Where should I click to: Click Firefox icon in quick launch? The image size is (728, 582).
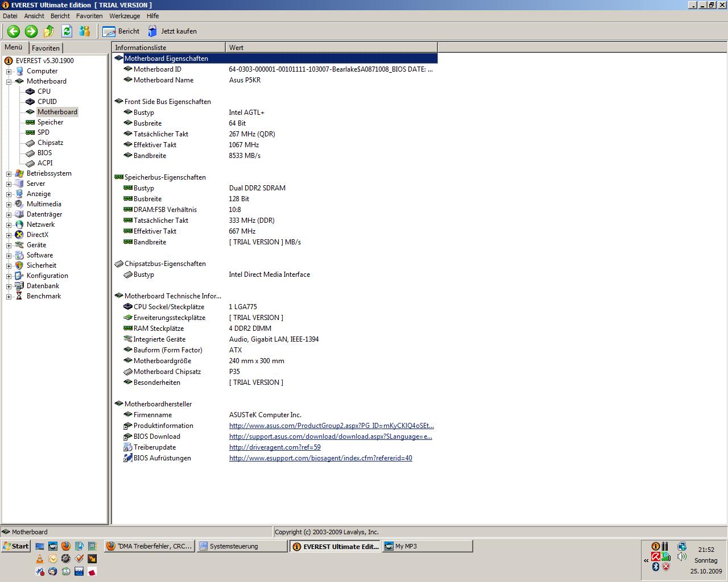[66, 546]
